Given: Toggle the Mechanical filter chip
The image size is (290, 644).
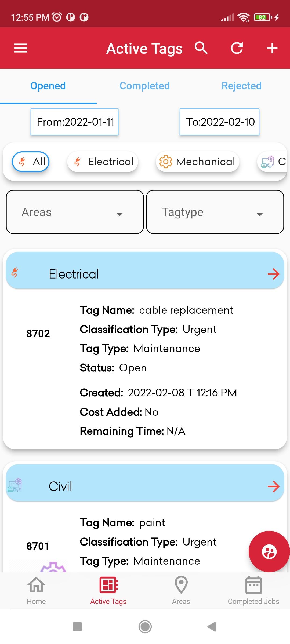Looking at the screenshot, I should 197,162.
